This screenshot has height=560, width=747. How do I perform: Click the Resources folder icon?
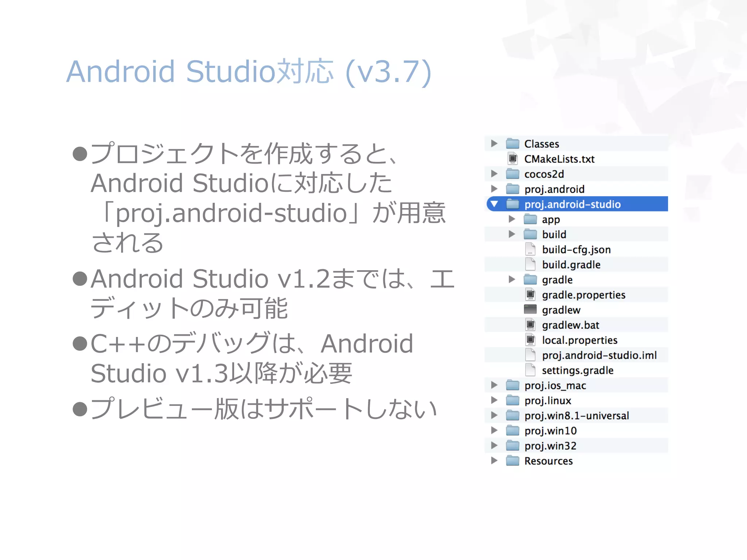pos(512,461)
